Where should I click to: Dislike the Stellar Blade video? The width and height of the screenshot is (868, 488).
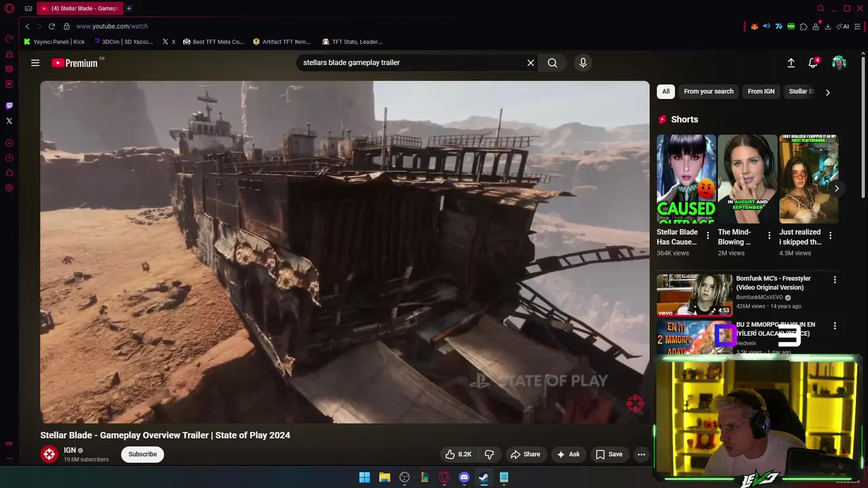click(489, 454)
